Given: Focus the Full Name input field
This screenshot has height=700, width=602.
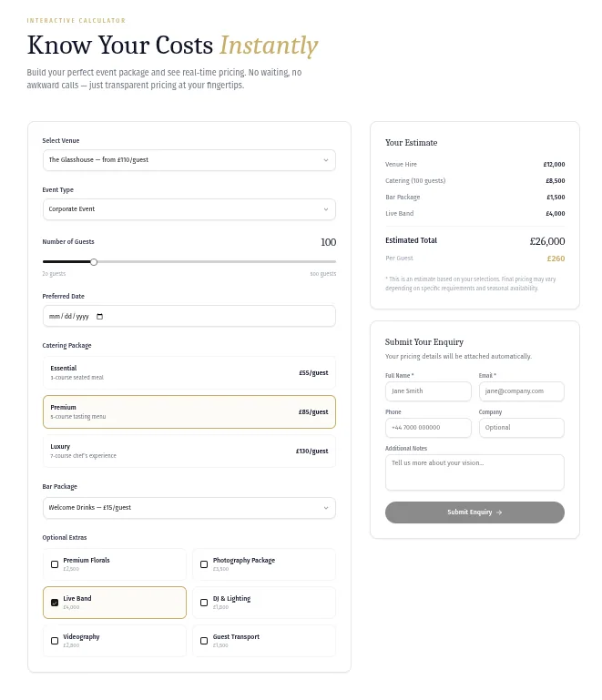Looking at the screenshot, I should (x=428, y=391).
